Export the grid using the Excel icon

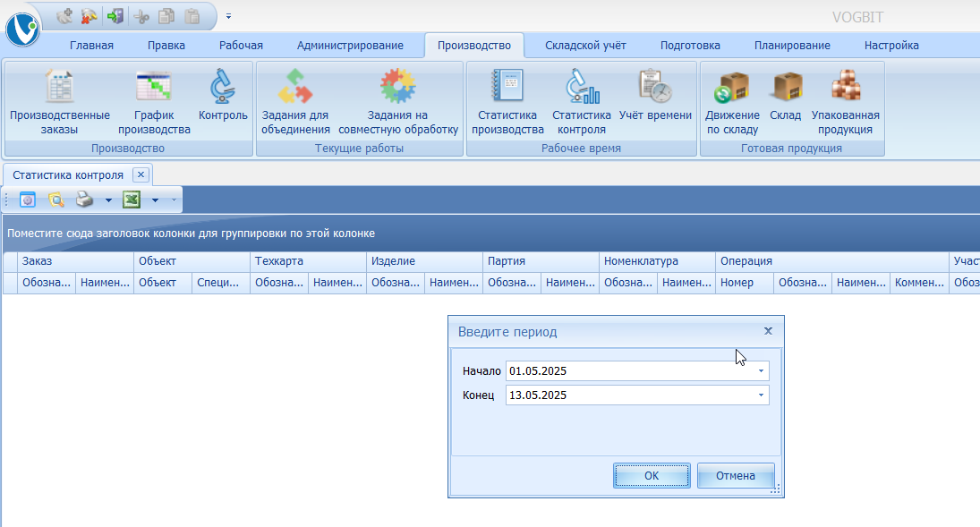coord(132,200)
